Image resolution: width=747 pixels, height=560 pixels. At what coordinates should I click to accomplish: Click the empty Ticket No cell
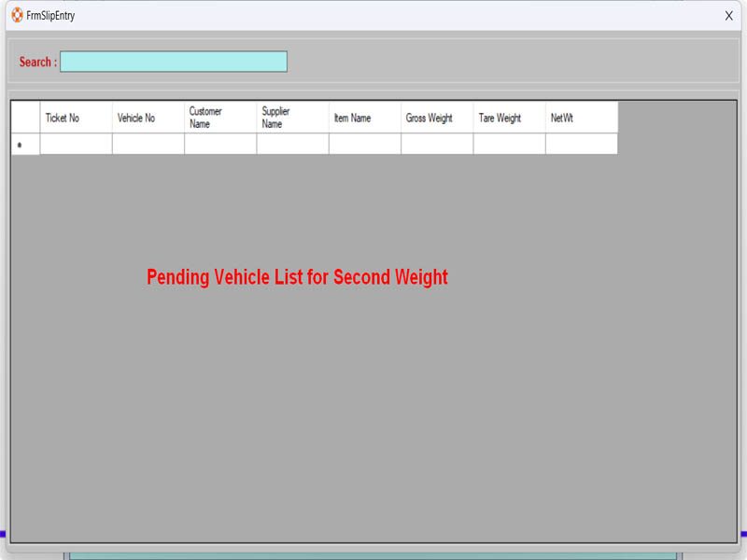[77, 145]
